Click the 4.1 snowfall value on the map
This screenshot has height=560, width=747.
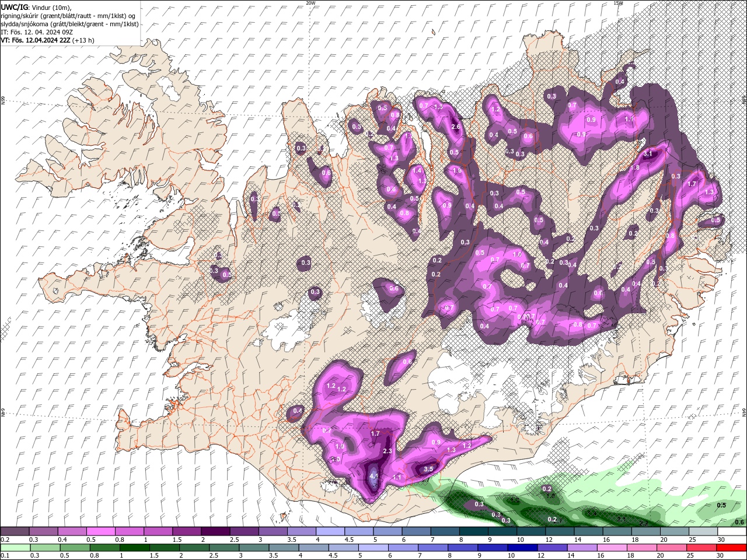click(374, 477)
